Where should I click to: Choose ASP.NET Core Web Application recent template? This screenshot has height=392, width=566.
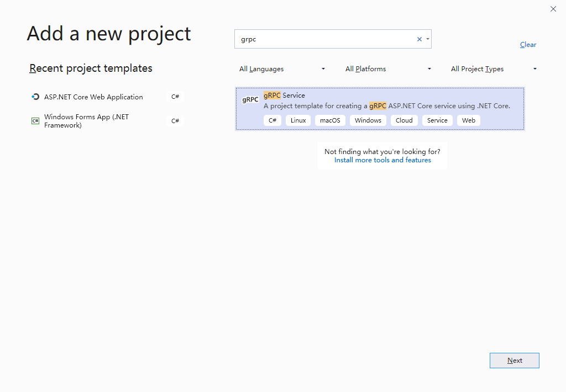93,97
